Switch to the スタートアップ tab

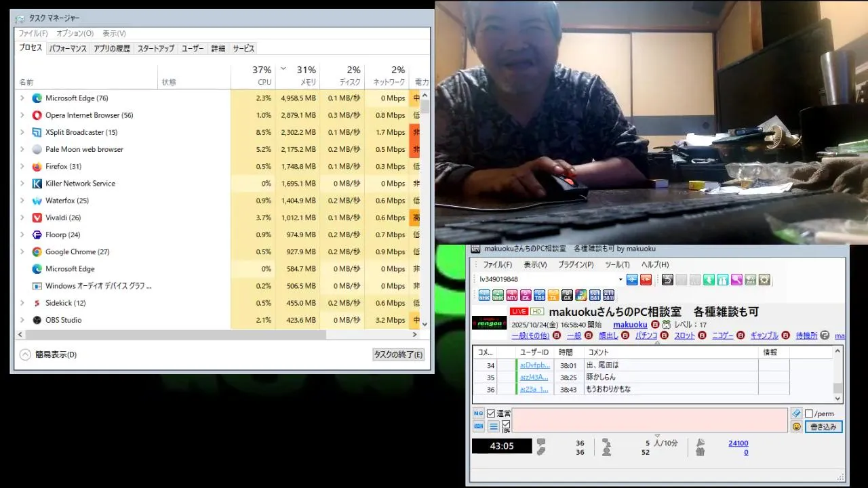(x=156, y=49)
